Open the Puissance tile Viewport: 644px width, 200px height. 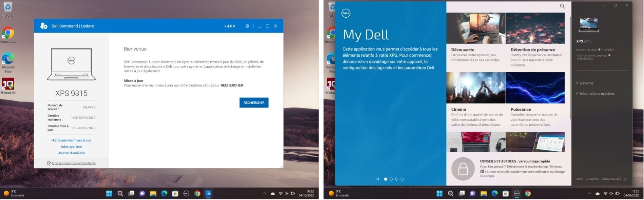point(535,88)
